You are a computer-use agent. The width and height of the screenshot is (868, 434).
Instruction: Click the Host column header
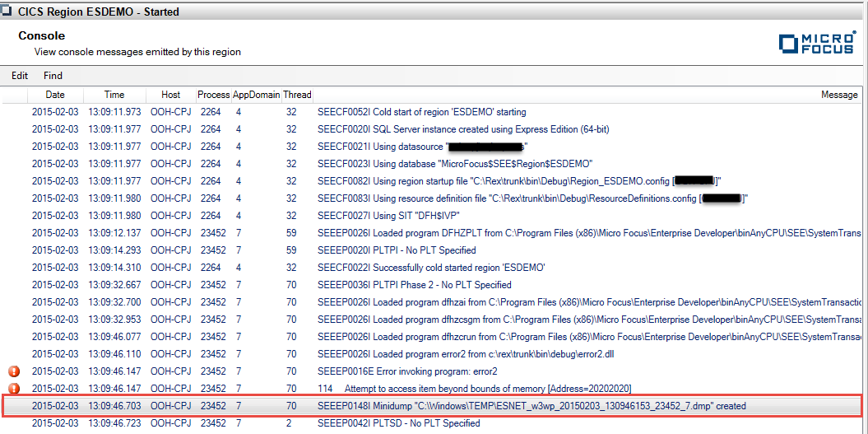tap(170, 95)
